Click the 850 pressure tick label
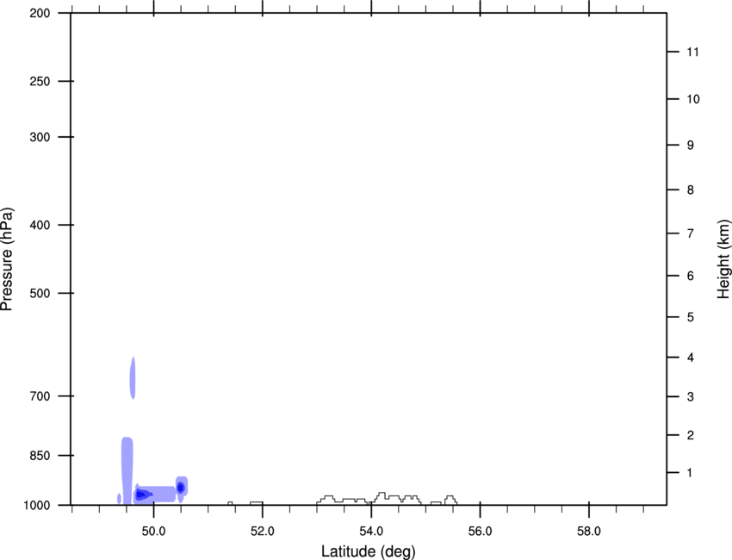This screenshot has height=560, width=732. pyautogui.click(x=40, y=456)
